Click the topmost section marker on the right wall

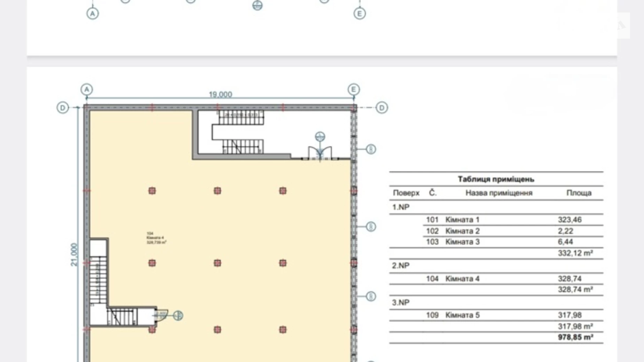point(371,149)
